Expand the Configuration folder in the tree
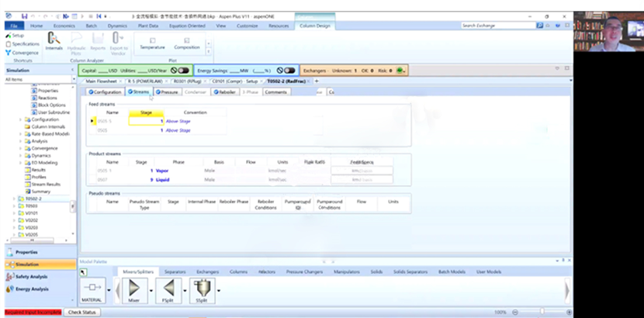Image resolution: width=644 pixels, height=318 pixels. [x=20, y=119]
